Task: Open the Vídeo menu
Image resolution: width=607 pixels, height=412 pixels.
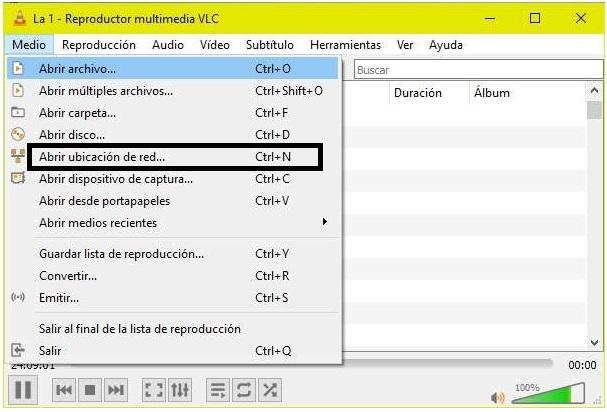Action: click(215, 45)
